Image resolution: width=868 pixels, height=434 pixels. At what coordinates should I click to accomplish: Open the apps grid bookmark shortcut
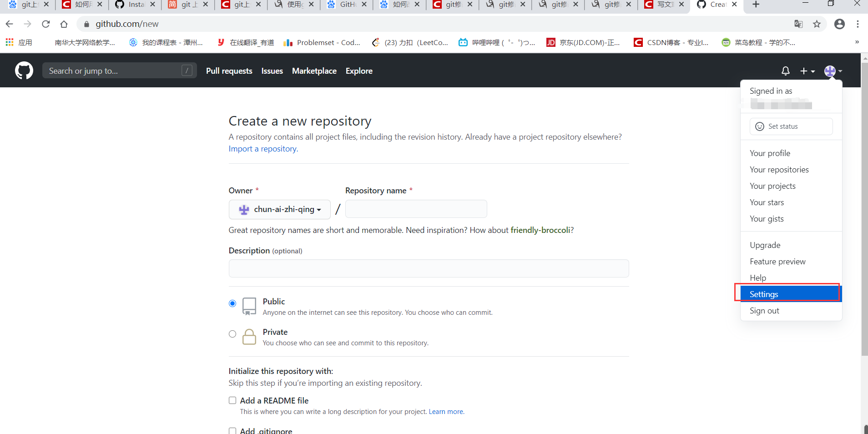tap(19, 42)
